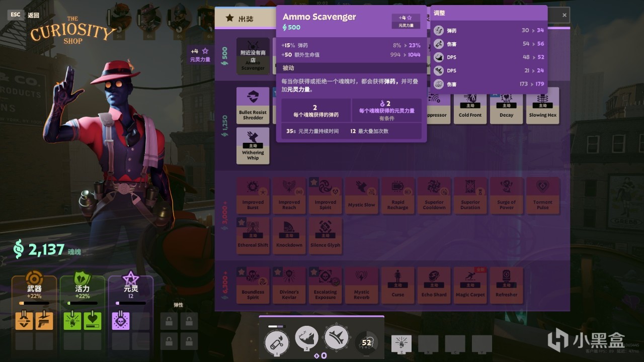Image resolution: width=644 pixels, height=362 pixels.
Task: Select the Knockdown item
Action: coord(289,235)
